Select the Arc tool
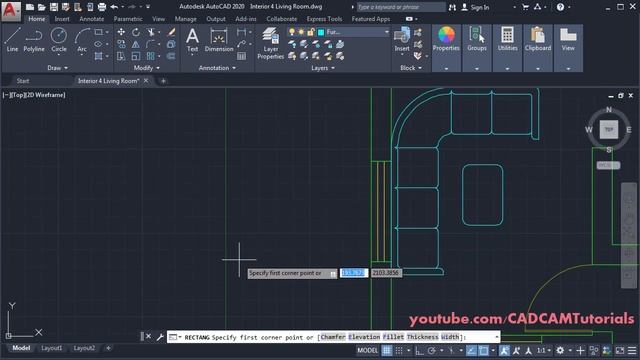This screenshot has height=360, width=640. [x=82, y=40]
